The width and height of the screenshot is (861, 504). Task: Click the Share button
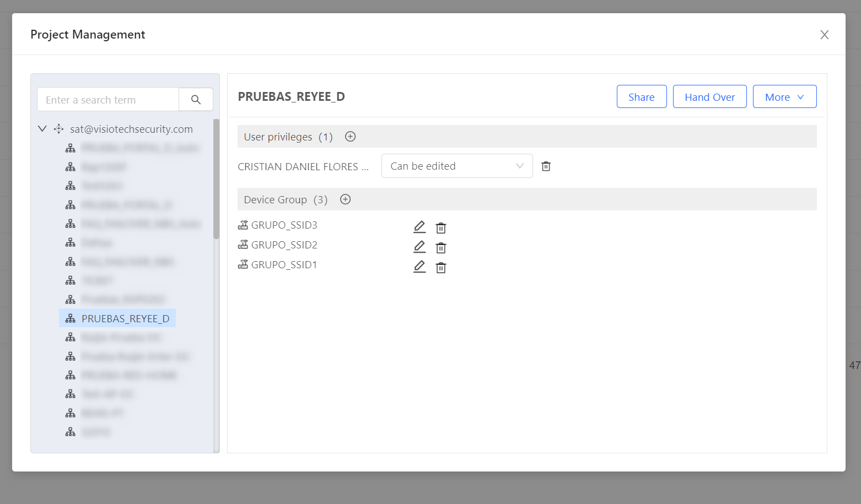click(x=642, y=97)
